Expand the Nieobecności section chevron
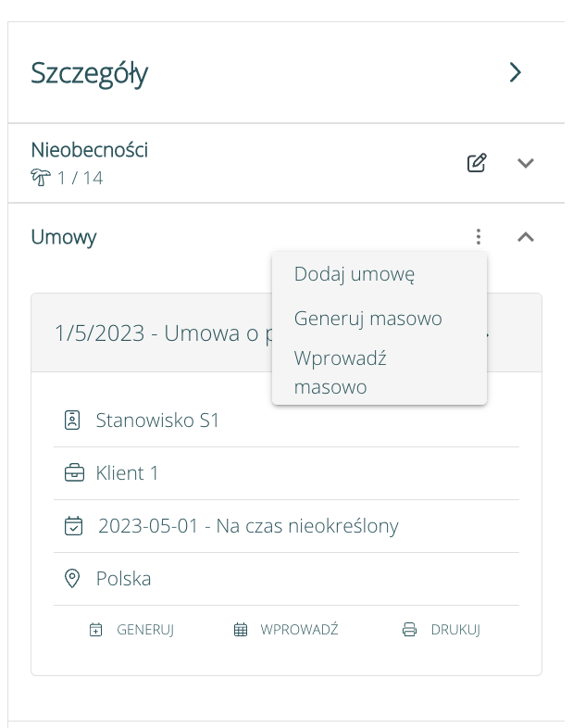Image resolution: width=585 pixels, height=728 pixels. (525, 163)
